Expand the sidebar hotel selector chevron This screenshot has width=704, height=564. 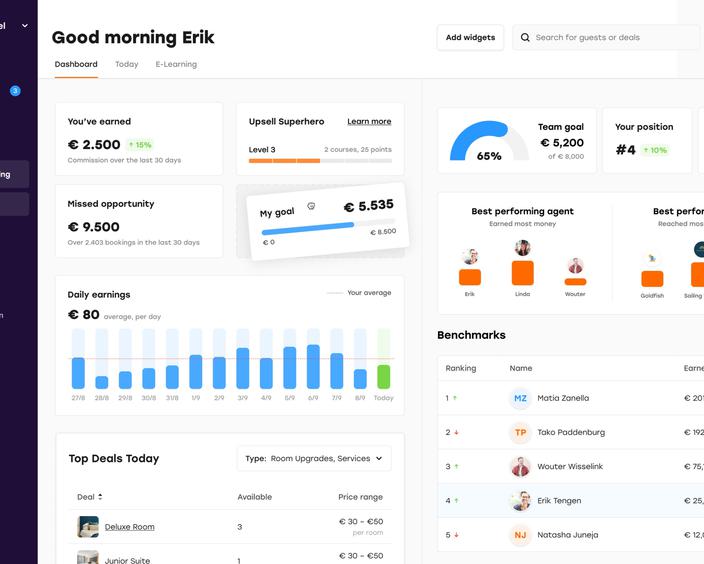(25, 26)
